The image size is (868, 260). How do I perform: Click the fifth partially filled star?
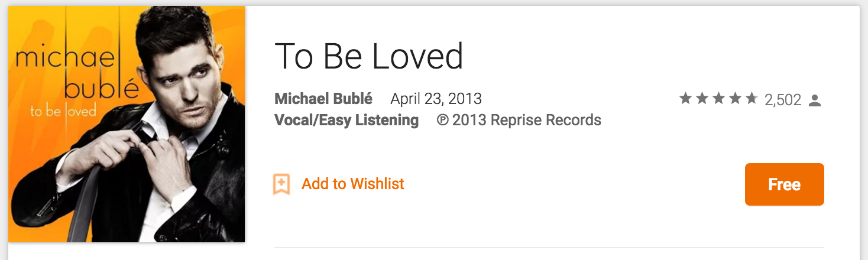[x=752, y=99]
